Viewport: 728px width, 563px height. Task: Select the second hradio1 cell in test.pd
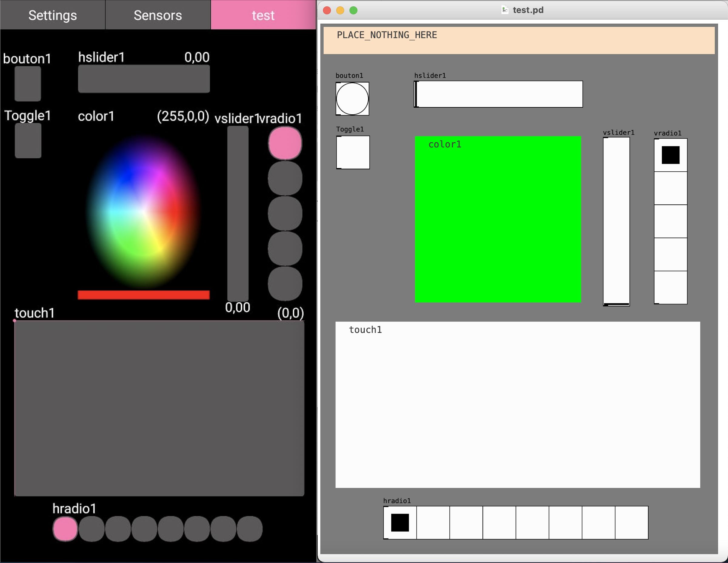coord(433,522)
